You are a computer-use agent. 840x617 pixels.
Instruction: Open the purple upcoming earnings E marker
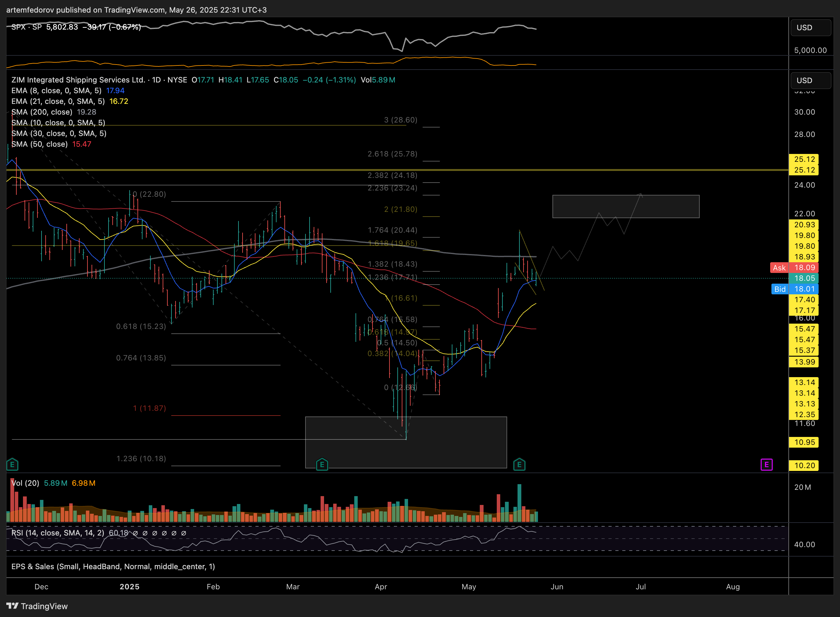[x=766, y=465]
